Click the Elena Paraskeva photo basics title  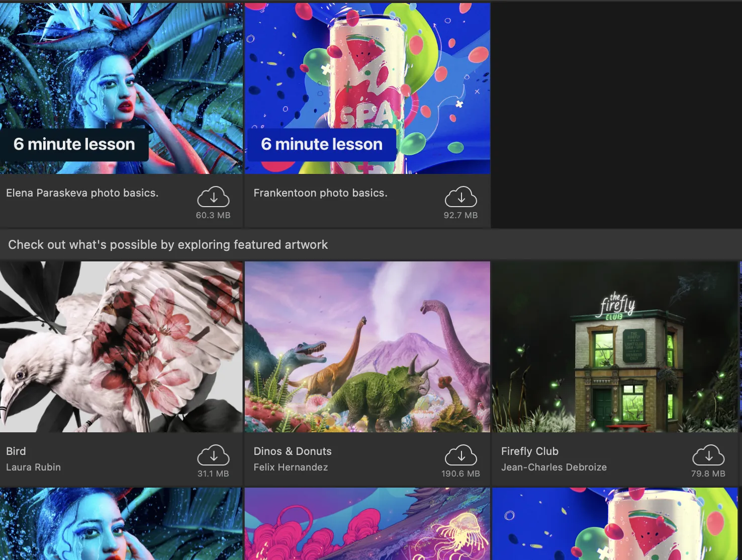[x=82, y=193]
